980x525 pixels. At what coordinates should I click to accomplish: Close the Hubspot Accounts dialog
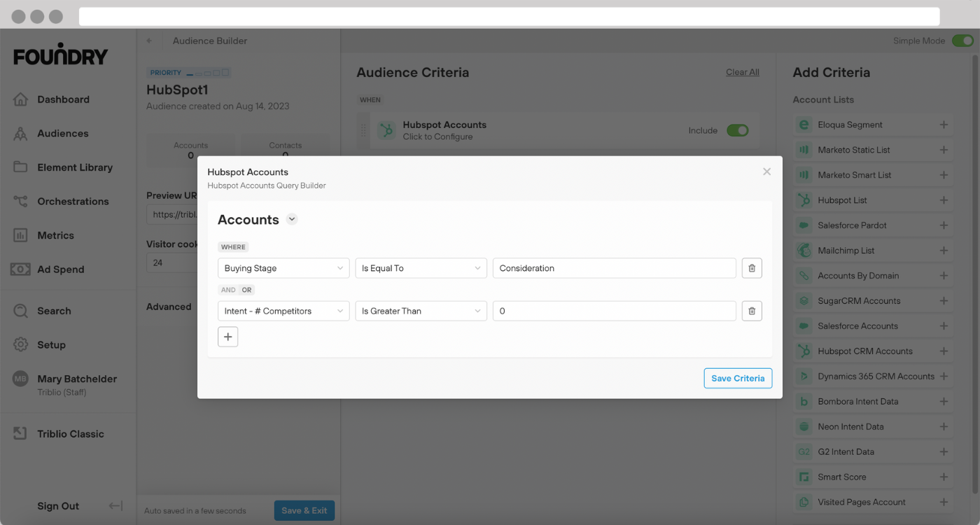766,171
